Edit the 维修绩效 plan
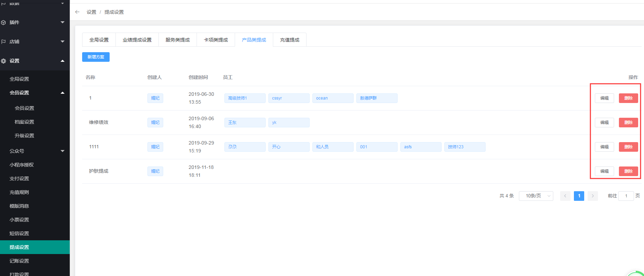The height and width of the screenshot is (276, 644). pyautogui.click(x=604, y=123)
